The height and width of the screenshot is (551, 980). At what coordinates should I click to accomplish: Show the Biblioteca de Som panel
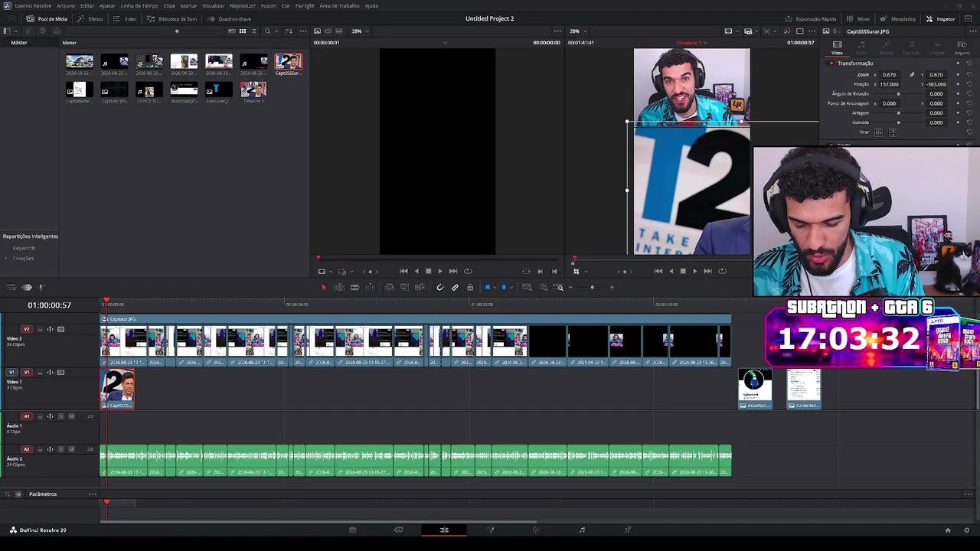tap(171, 18)
